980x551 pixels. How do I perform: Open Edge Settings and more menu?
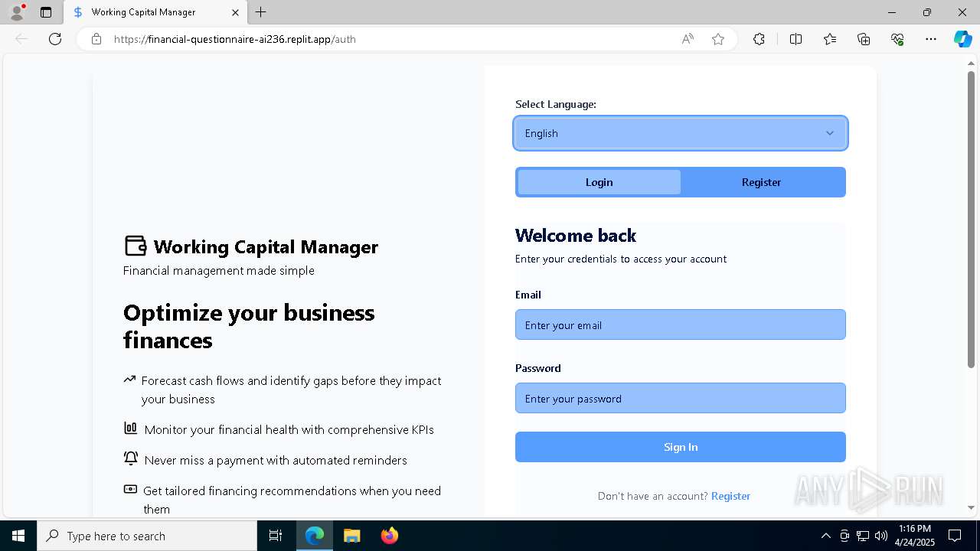pyautogui.click(x=931, y=39)
